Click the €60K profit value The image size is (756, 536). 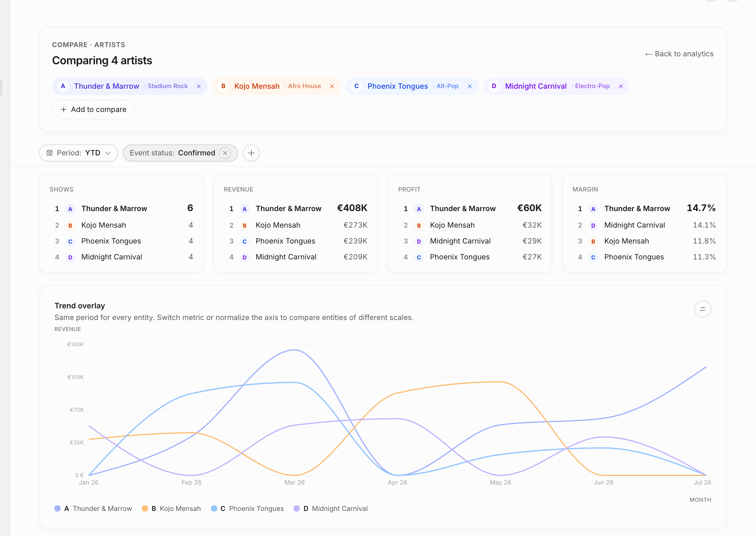(529, 208)
